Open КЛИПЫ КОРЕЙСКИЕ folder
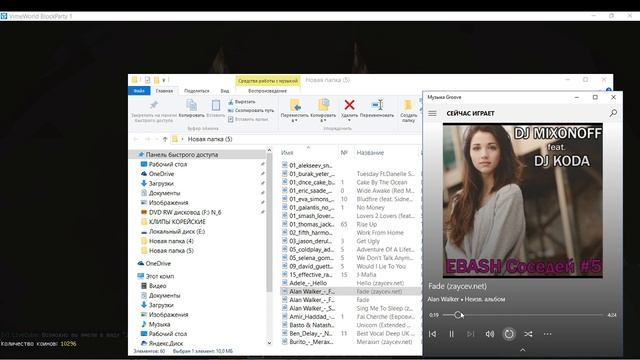 click(177, 222)
